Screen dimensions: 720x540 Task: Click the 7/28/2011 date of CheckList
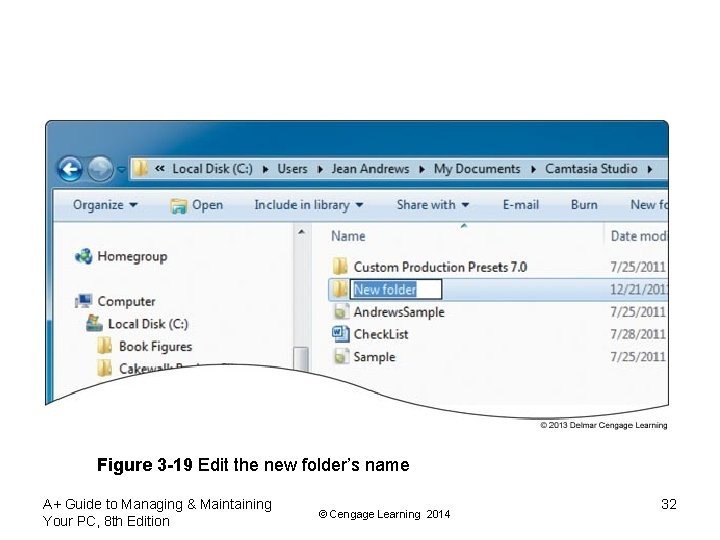coord(638,334)
